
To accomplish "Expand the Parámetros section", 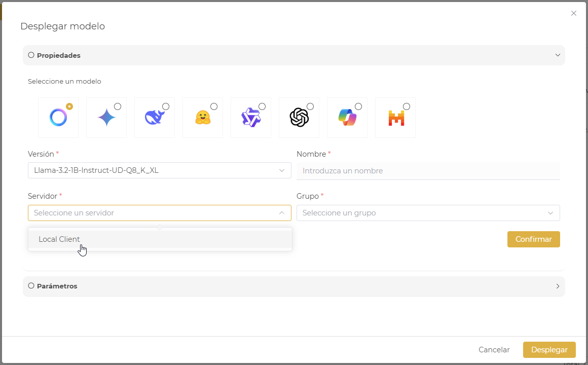I will pyautogui.click(x=294, y=286).
